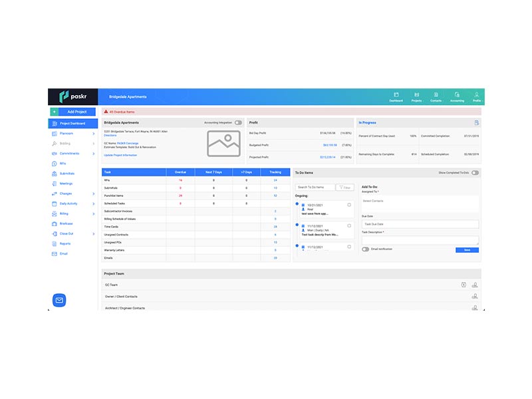Click the Search To Do Items field
Image resolution: width=532 pixels, height=399 pixels.
coord(315,188)
